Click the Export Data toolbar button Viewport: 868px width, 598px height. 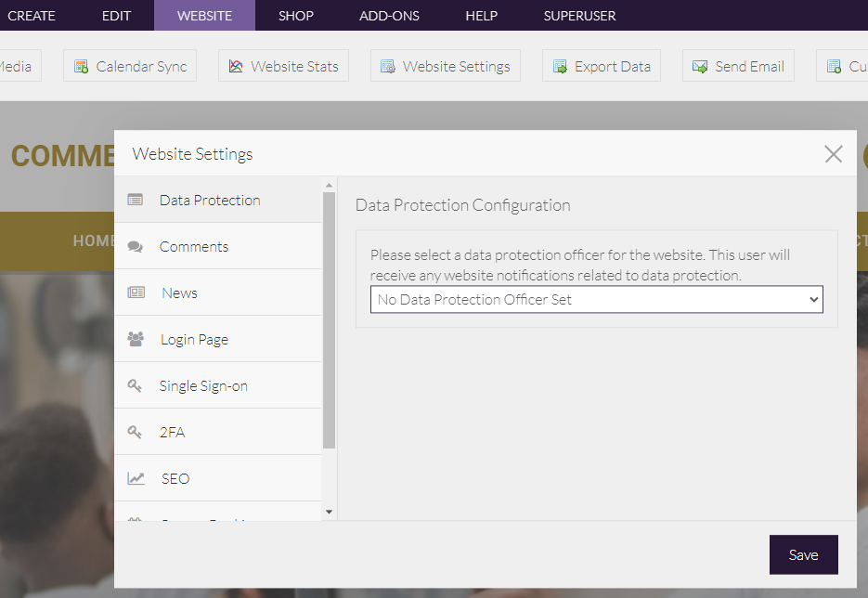[x=602, y=66]
